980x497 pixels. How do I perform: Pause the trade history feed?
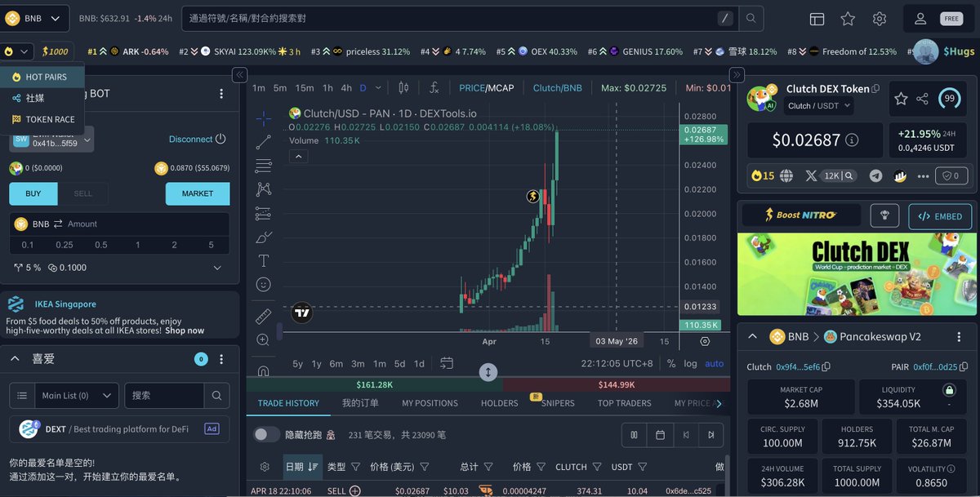tap(634, 435)
